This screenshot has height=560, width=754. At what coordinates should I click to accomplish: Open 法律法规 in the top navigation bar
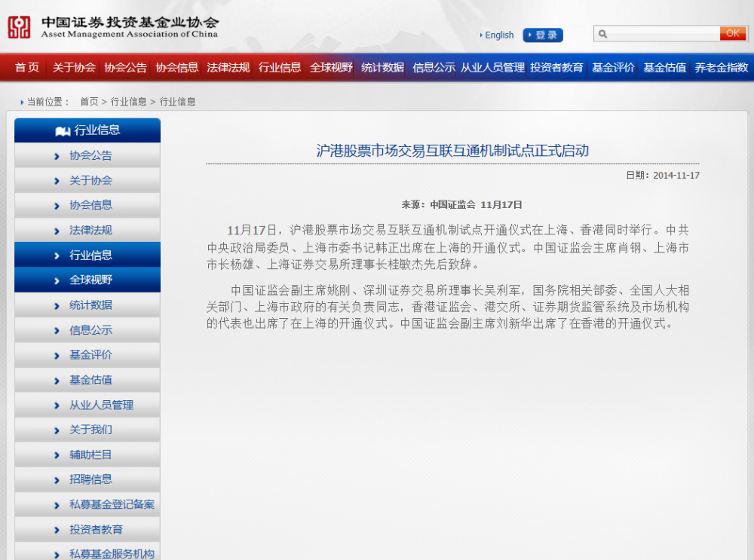click(228, 67)
